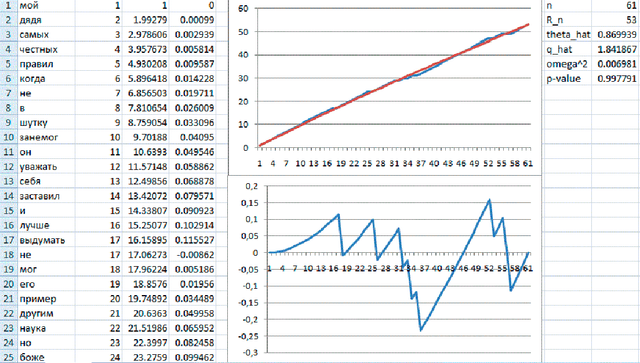
Task: Click the value 0.034489
Action: coord(192,299)
